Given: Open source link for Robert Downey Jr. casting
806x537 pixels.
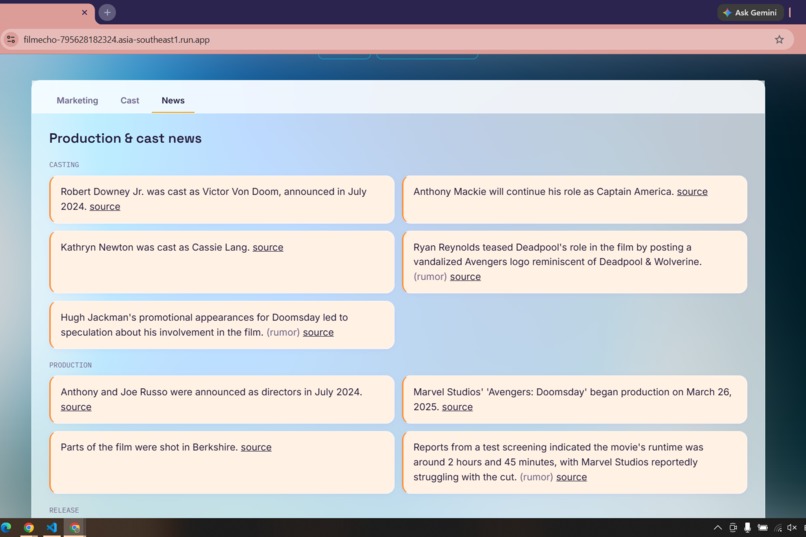Looking at the screenshot, I should [105, 206].
